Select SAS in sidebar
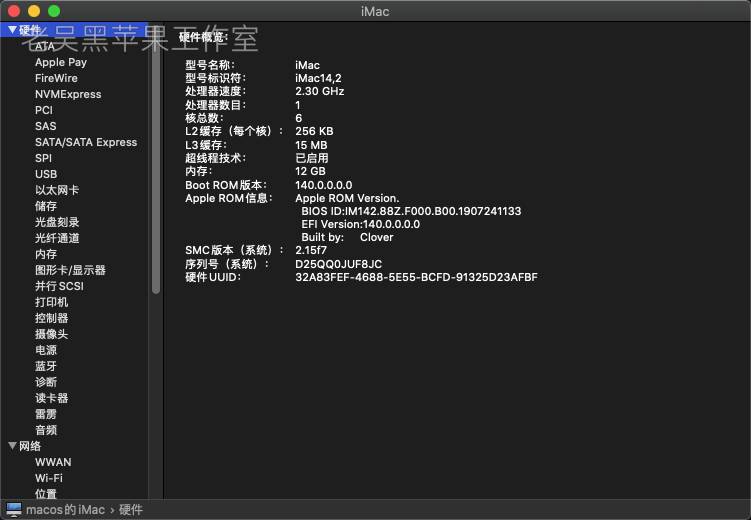 pyautogui.click(x=46, y=126)
